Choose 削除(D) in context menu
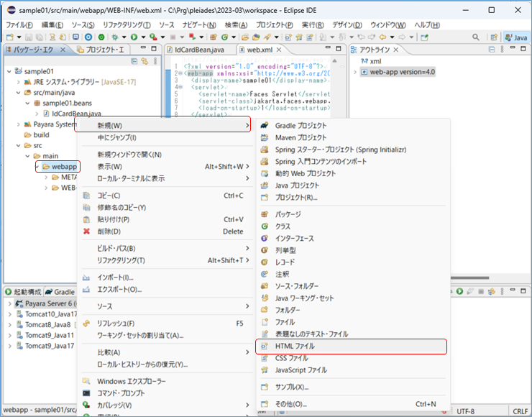 pos(166,232)
